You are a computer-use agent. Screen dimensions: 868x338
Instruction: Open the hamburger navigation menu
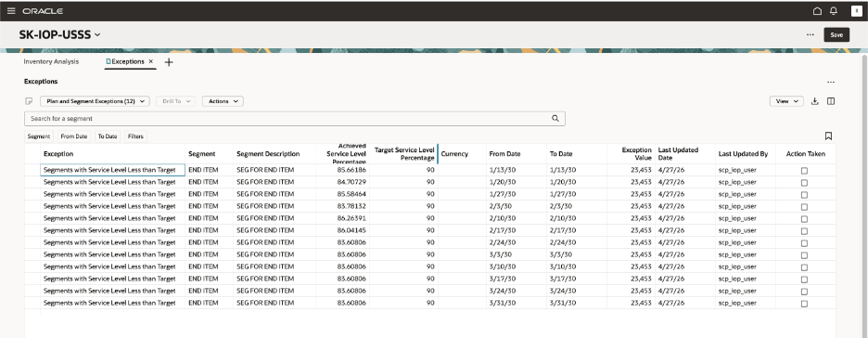11,11
